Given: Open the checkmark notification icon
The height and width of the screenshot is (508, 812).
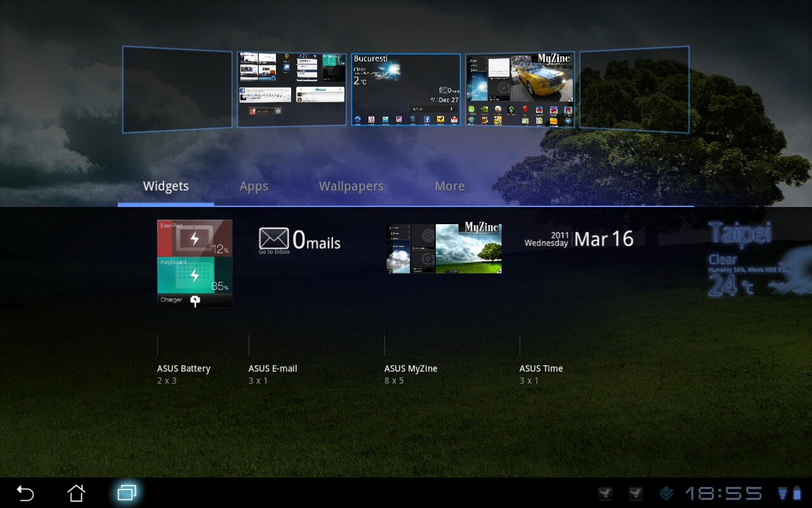Looking at the screenshot, I should pos(666,493).
